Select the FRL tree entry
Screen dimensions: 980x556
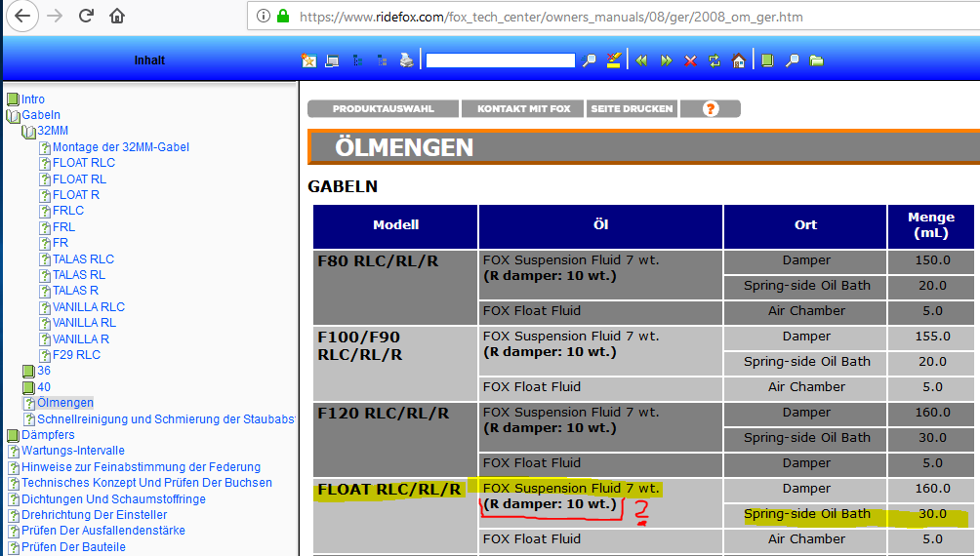pos(63,226)
